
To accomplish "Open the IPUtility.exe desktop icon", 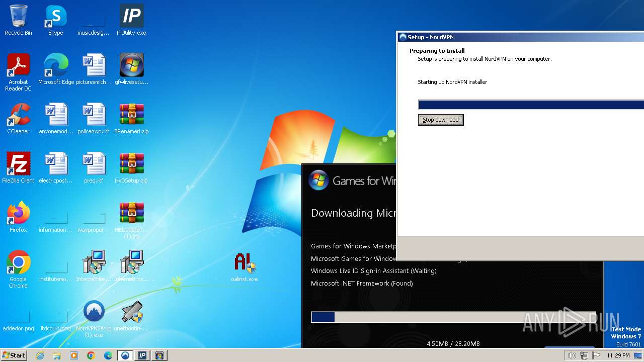I will [131, 20].
